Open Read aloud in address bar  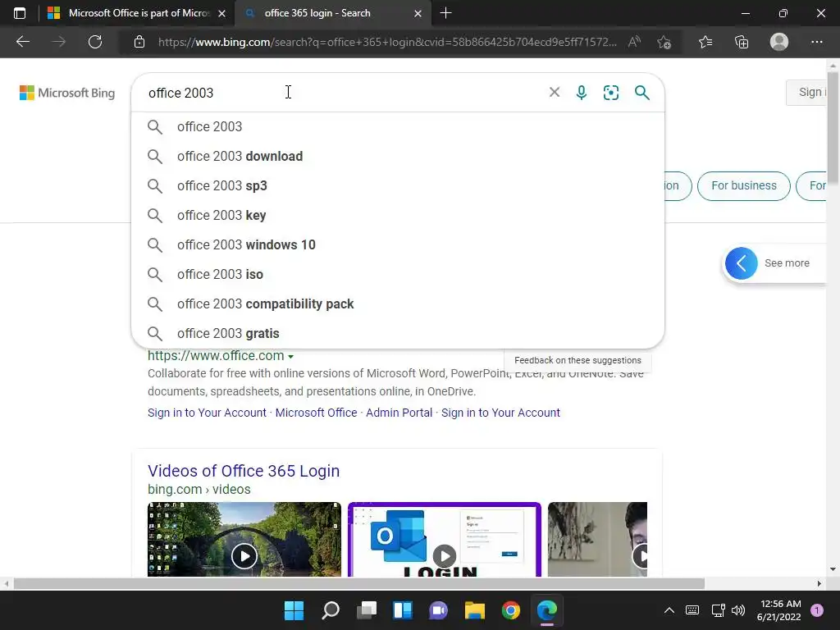click(634, 42)
